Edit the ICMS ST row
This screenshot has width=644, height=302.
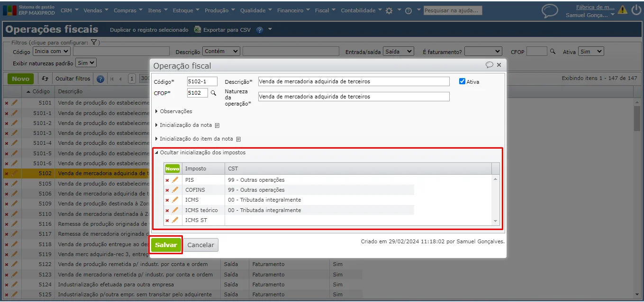pos(175,220)
